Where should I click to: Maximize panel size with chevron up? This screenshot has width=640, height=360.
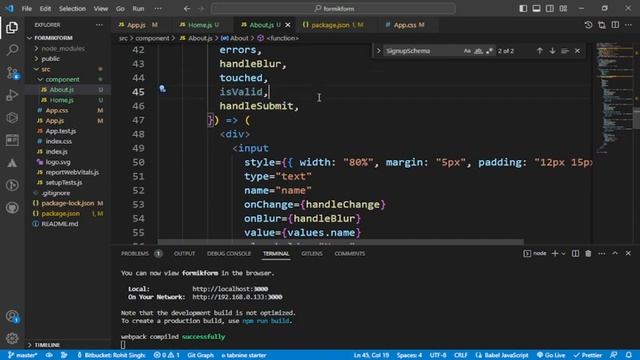(615, 253)
